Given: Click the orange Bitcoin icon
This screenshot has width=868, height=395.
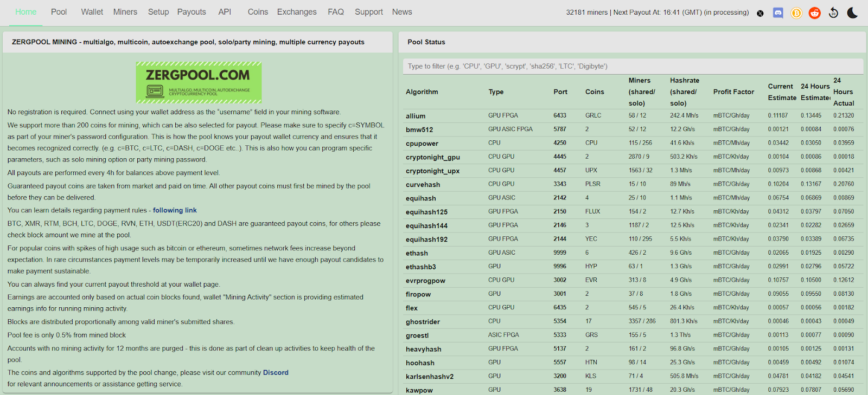Looking at the screenshot, I should coord(796,13).
